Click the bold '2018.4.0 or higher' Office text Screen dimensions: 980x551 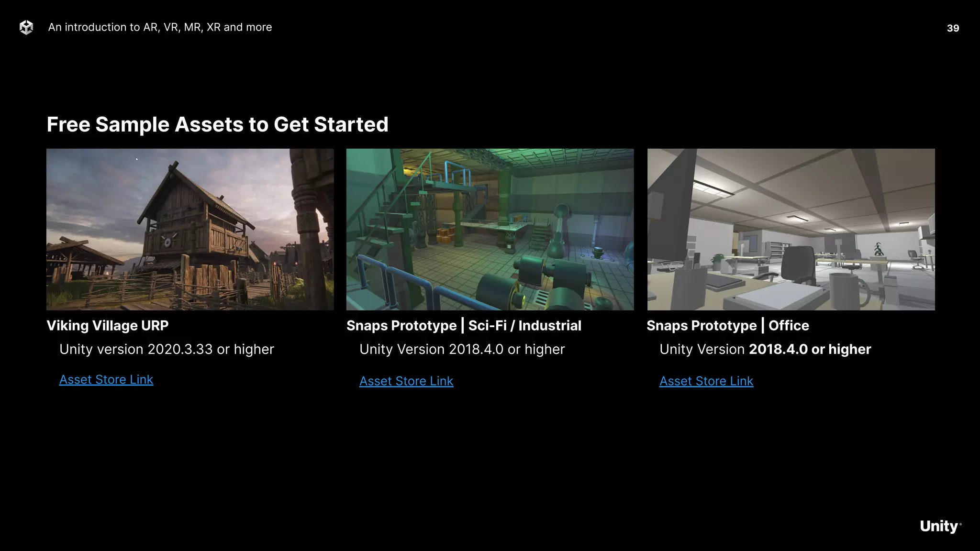pyautogui.click(x=810, y=350)
